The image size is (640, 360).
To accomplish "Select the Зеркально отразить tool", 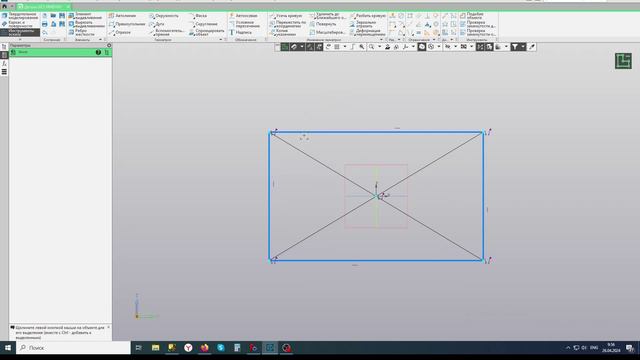I will click(364, 24).
